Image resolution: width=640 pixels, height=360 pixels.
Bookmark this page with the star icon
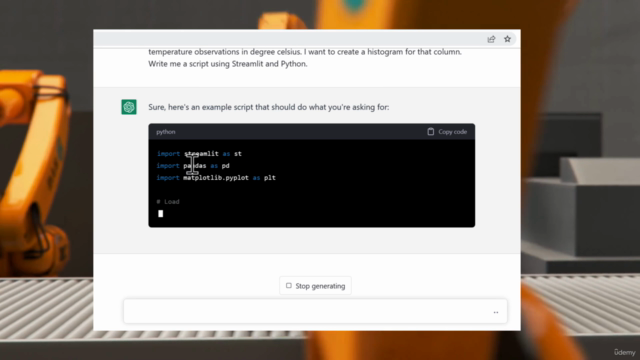pos(507,39)
